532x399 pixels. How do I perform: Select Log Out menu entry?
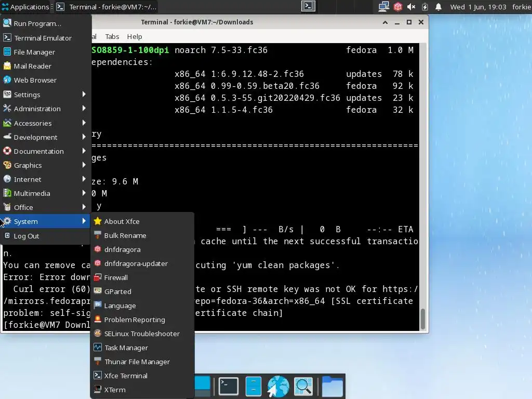tap(46, 236)
